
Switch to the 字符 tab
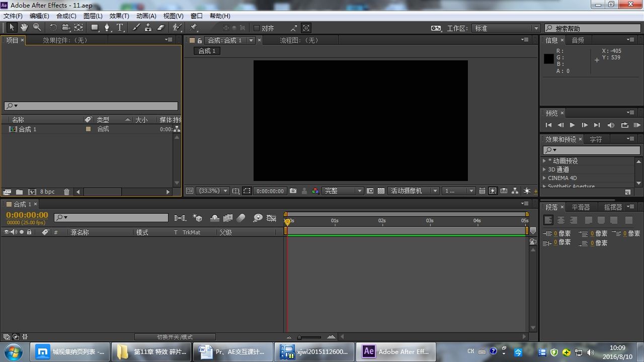tap(596, 139)
